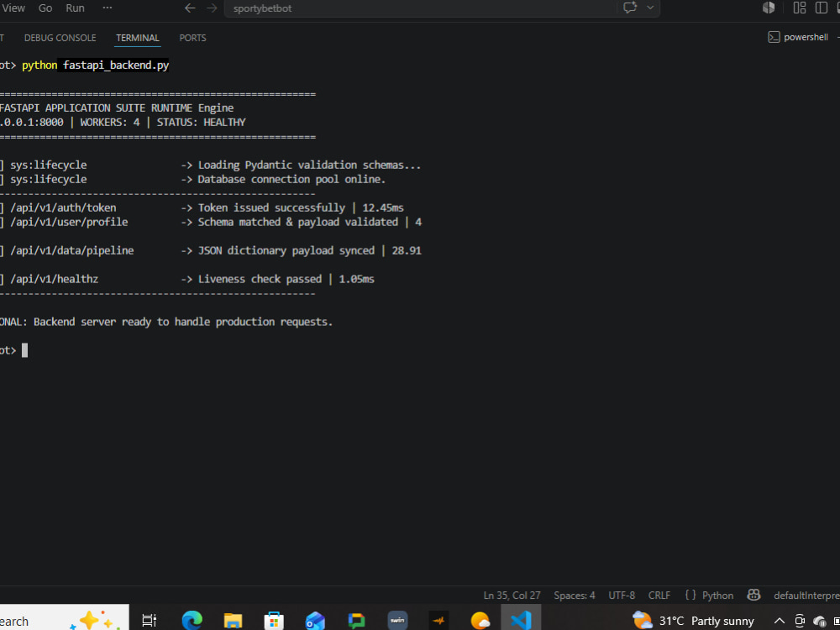Open Task View from the taskbar
Image resolution: width=840 pixels, height=630 pixels.
(x=149, y=621)
